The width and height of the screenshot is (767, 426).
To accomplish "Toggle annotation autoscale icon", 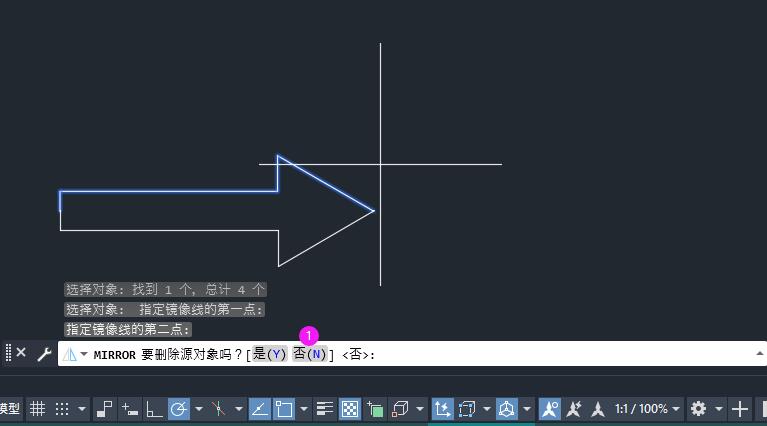I will tap(574, 408).
